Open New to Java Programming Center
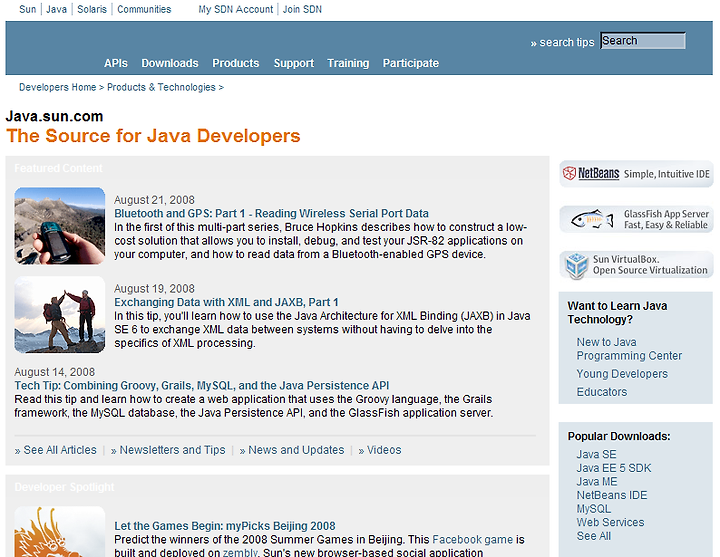720x557 pixels. 629,349
